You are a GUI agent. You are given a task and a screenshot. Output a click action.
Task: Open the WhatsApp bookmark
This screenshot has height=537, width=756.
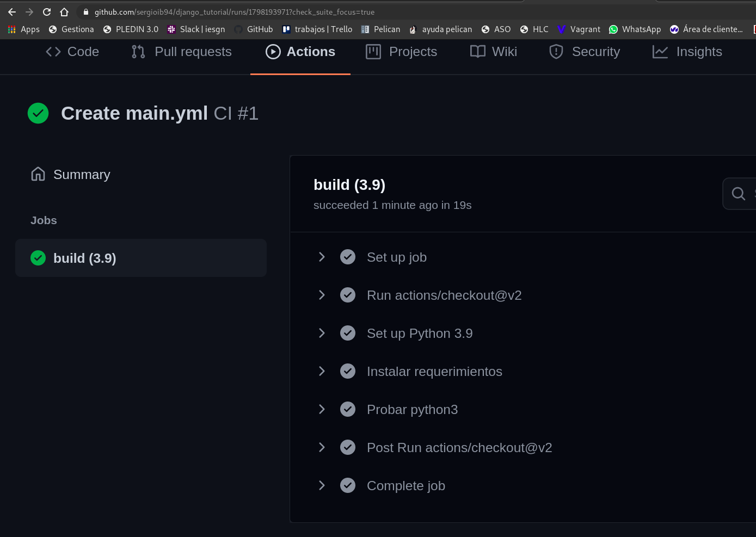635,29
